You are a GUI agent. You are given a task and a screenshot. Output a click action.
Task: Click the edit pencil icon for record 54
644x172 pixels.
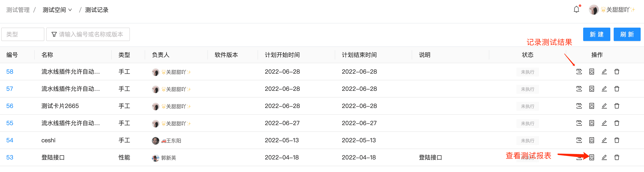click(604, 140)
